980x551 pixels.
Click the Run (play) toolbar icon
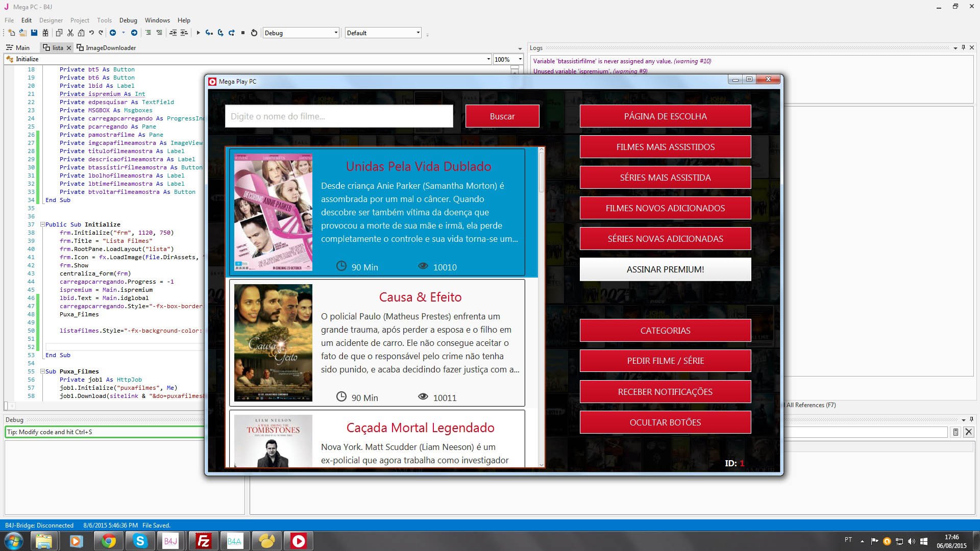[x=198, y=33]
